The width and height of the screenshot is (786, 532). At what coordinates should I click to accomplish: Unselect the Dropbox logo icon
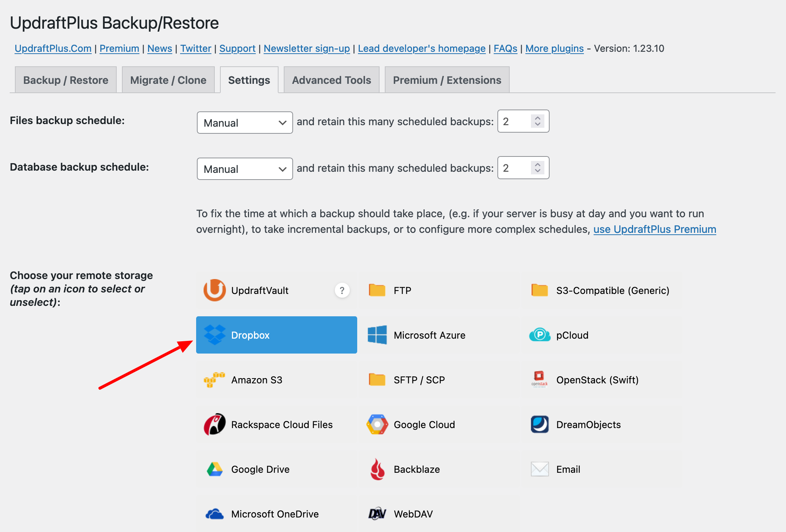pos(214,335)
